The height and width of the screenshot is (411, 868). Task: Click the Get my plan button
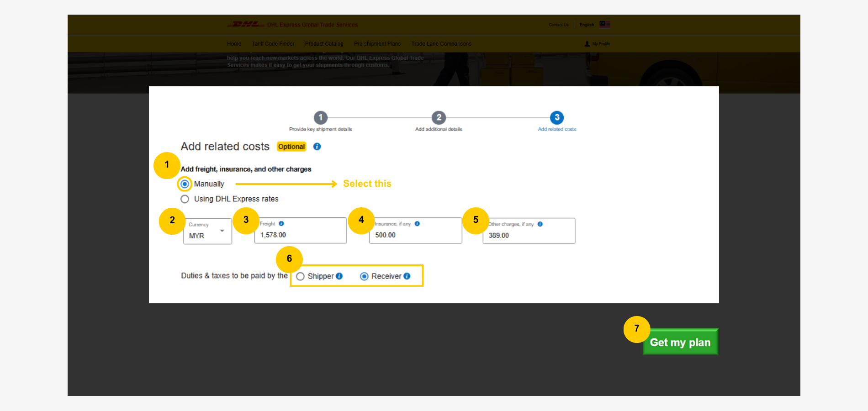pyautogui.click(x=680, y=342)
